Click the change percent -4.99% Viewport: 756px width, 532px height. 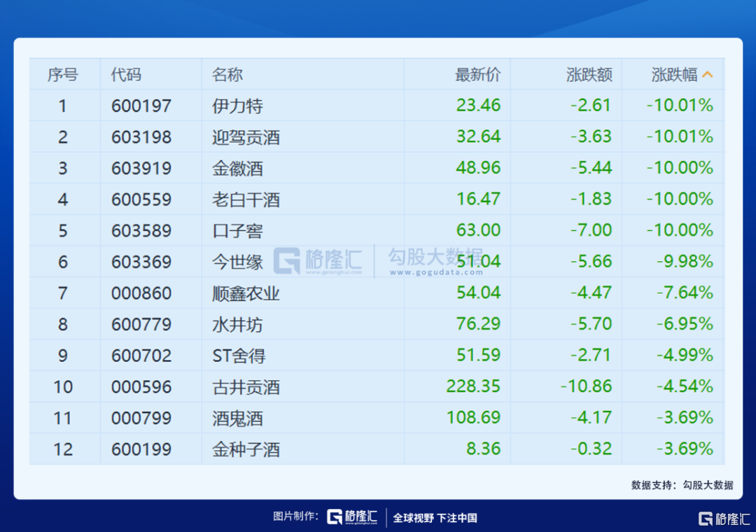685,355
